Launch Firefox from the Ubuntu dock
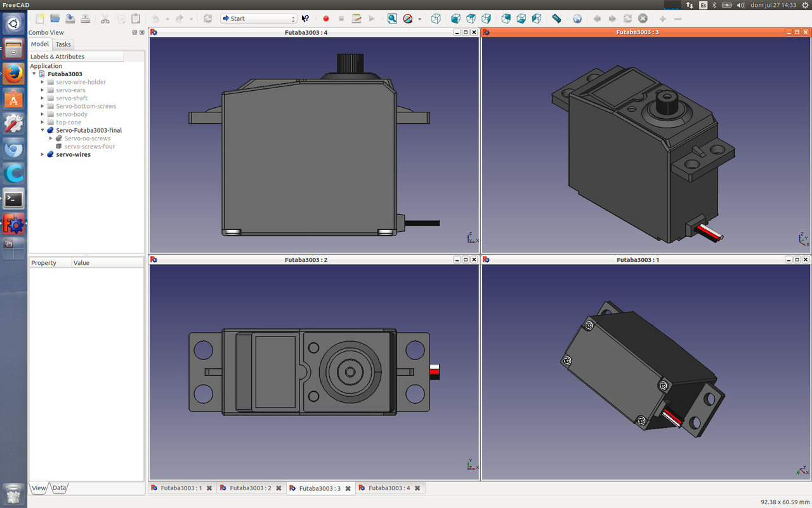812x508 pixels. (13, 74)
